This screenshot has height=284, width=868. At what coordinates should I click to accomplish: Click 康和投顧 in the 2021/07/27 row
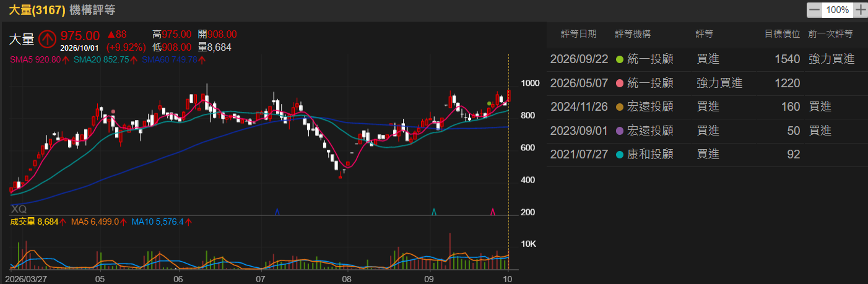point(650,155)
